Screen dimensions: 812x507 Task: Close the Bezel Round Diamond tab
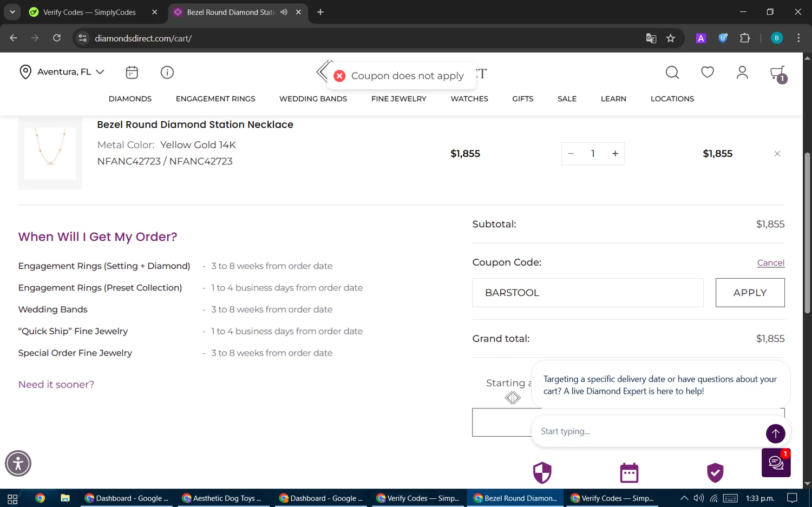[298, 12]
